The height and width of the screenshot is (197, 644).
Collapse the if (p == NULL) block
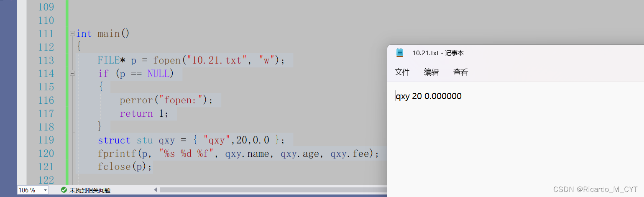click(x=72, y=74)
